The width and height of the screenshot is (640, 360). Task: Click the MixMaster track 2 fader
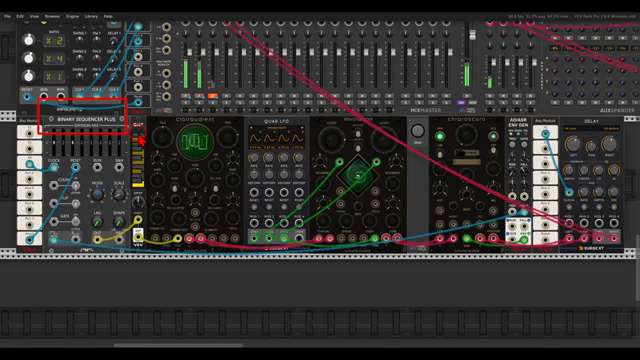coord(203,52)
